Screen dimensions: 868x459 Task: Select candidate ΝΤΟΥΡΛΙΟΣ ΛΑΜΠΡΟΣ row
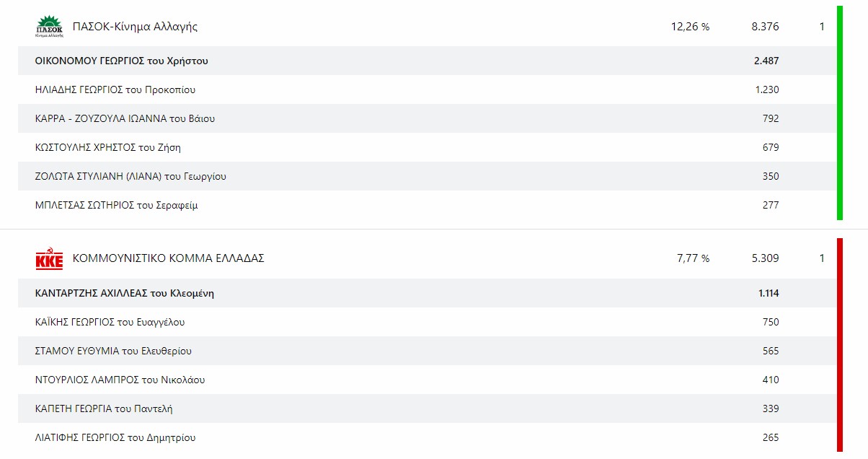(427, 380)
